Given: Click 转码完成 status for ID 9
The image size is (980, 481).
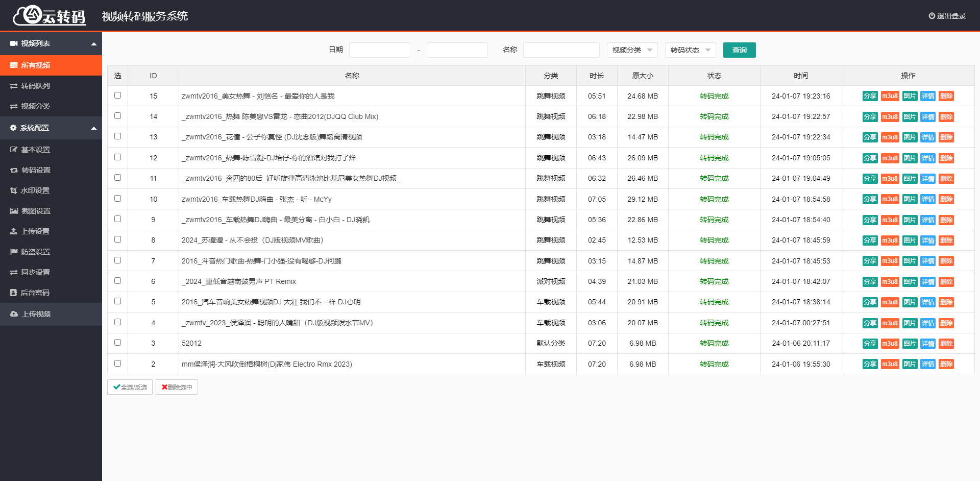Looking at the screenshot, I should (714, 220).
